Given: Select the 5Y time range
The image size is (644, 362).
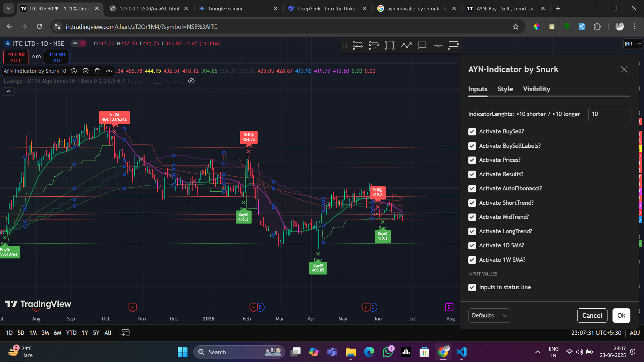Looking at the screenshot, I should point(96,333).
